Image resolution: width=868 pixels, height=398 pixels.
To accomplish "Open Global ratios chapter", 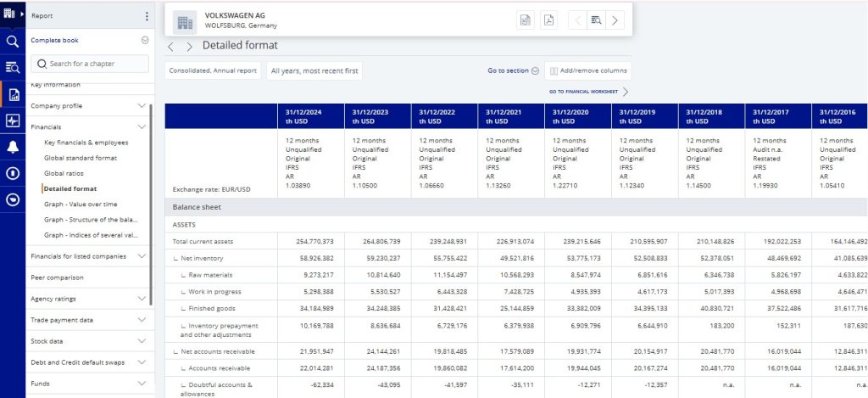I will (x=64, y=173).
